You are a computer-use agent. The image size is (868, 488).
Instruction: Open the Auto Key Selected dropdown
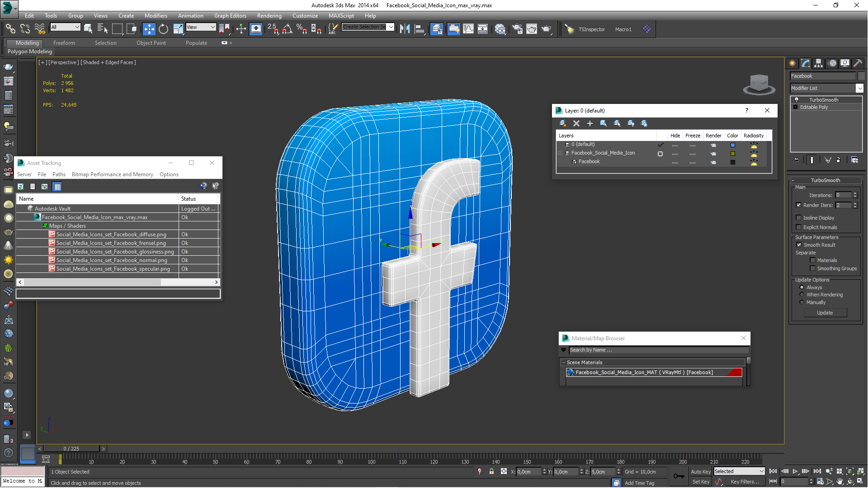pos(739,471)
